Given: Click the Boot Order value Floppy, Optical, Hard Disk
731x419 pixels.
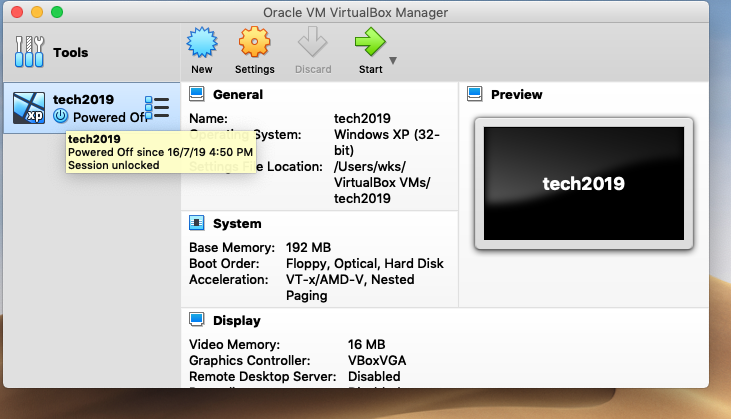Looking at the screenshot, I should click(x=365, y=264).
